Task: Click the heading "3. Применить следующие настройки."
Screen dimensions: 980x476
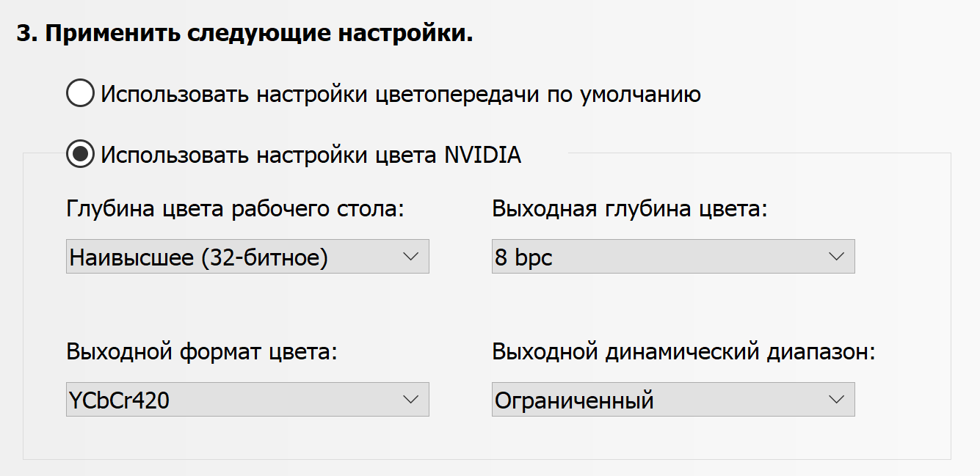Action: point(244,34)
